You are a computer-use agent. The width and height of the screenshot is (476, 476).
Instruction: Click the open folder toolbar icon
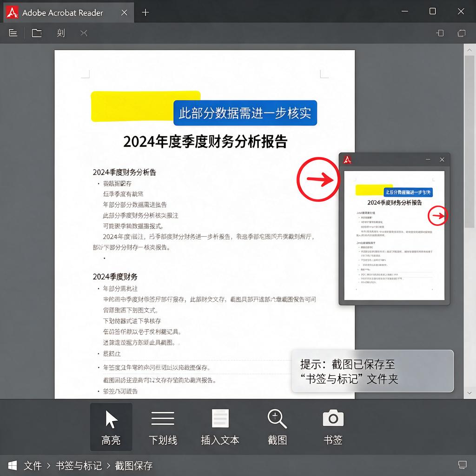tap(37, 33)
